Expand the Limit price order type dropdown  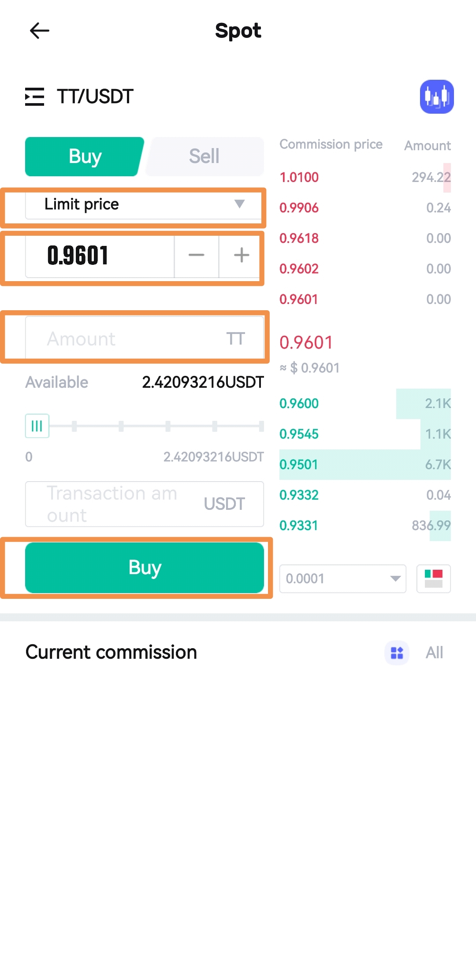click(143, 204)
